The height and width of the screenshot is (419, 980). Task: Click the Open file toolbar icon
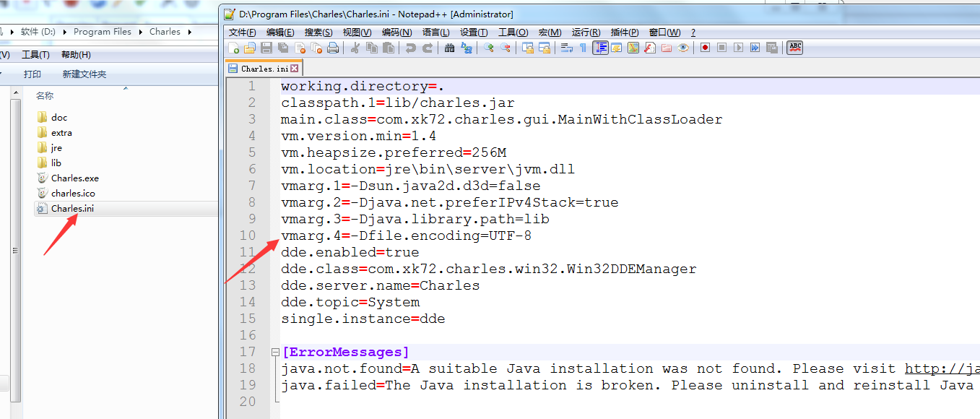pyautogui.click(x=250, y=48)
